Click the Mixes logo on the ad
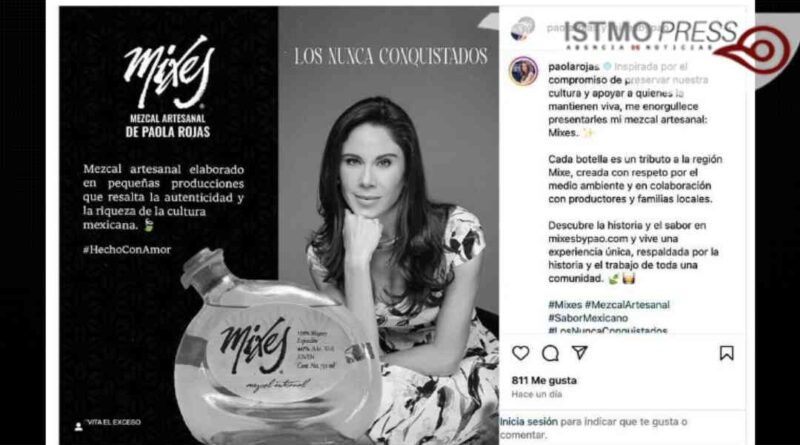 pos(168,71)
